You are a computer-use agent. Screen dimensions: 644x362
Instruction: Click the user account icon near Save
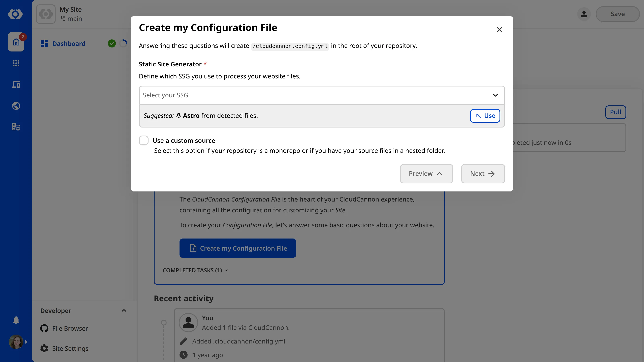[584, 14]
